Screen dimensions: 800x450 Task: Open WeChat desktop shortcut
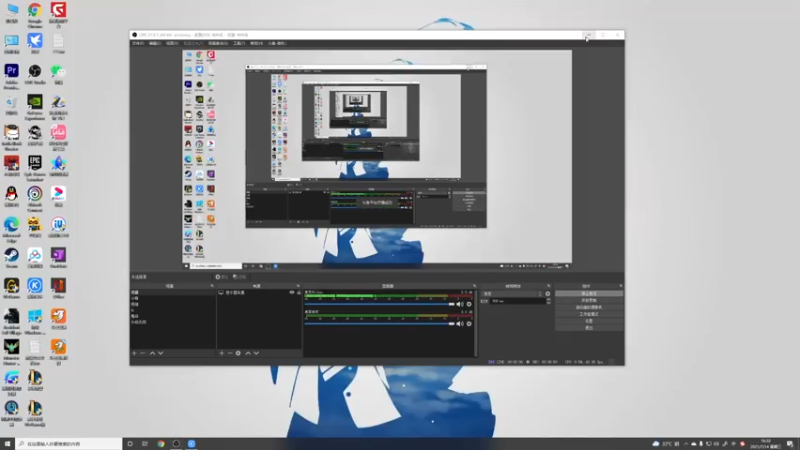pyautogui.click(x=58, y=74)
